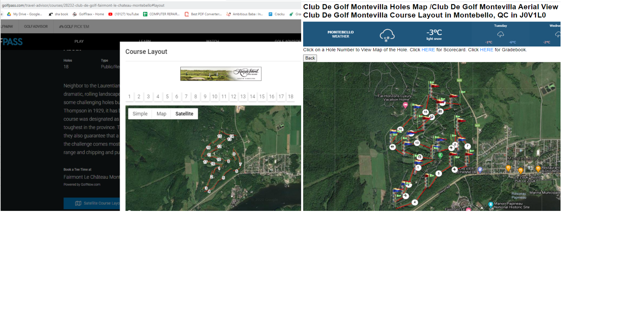Image resolution: width=644 pixels, height=315 pixels.
Task: Open the sha book bookmark
Action: pos(58,14)
